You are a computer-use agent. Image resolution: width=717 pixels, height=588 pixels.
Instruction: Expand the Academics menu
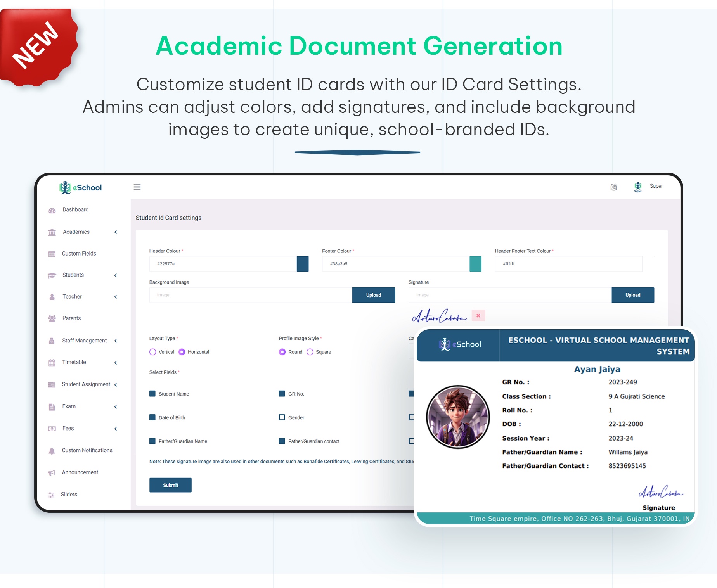tap(76, 232)
